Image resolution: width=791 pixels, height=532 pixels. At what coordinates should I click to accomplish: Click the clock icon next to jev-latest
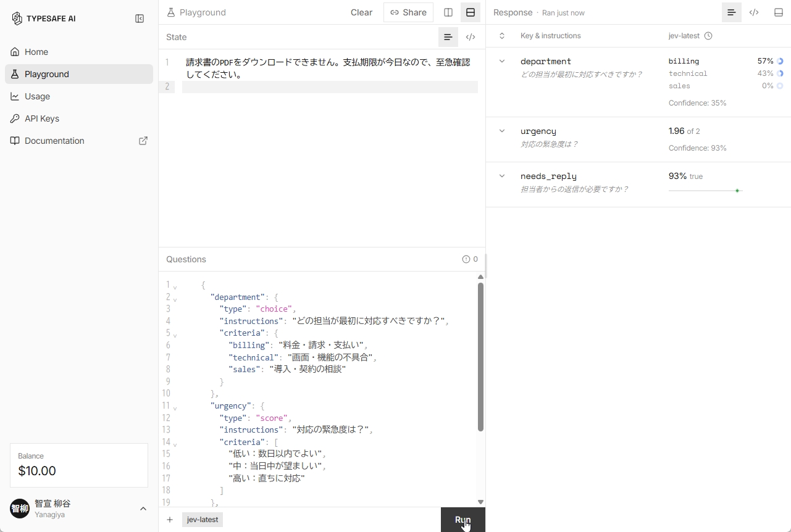coord(708,36)
